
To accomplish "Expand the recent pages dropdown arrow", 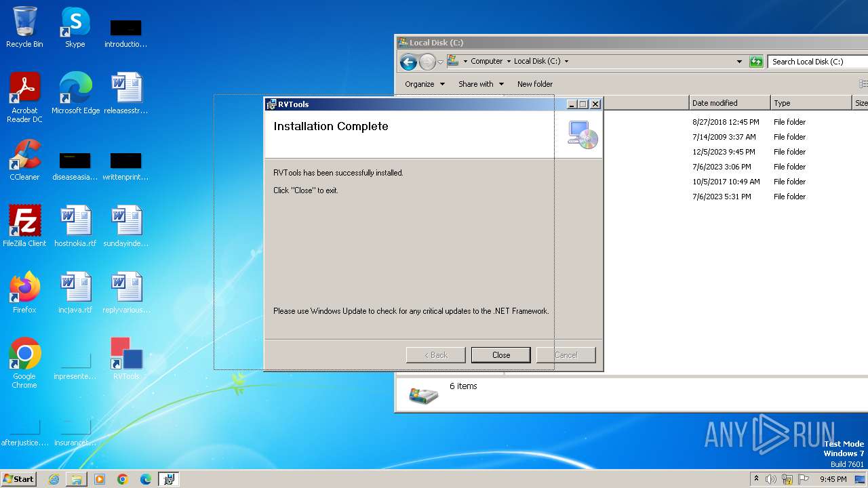I will tap(440, 62).
